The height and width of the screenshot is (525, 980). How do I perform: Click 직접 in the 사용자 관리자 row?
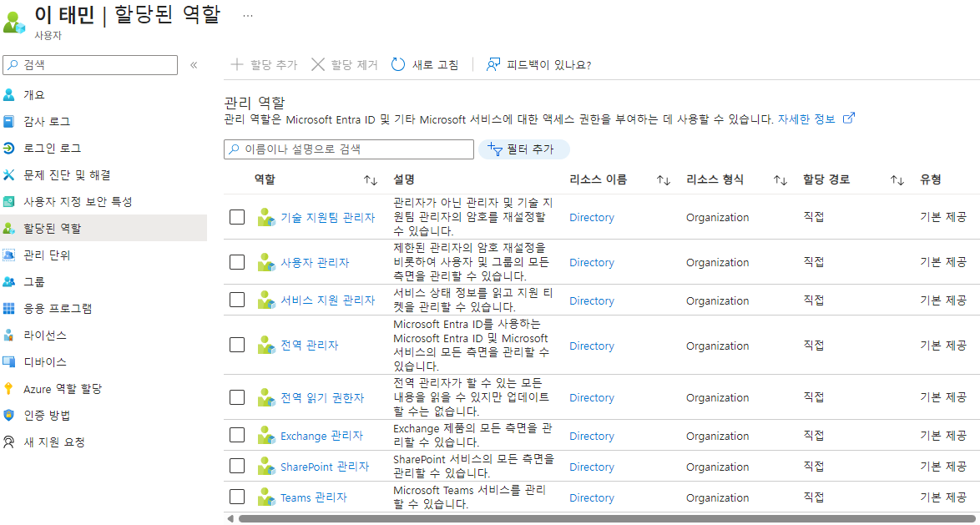coord(813,262)
